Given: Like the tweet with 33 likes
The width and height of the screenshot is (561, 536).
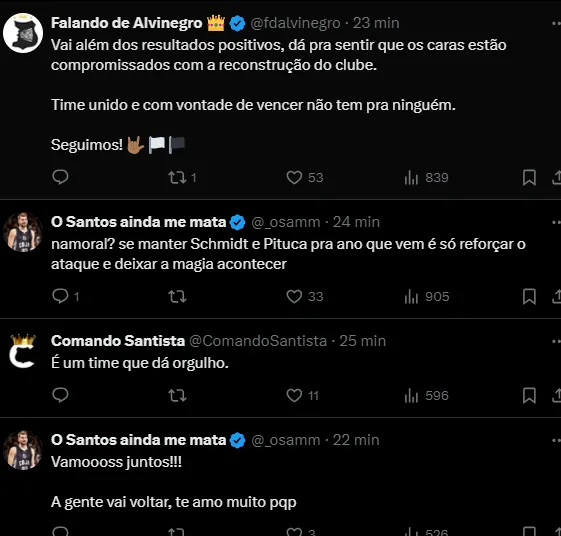Looking at the screenshot, I should tap(305, 297).
